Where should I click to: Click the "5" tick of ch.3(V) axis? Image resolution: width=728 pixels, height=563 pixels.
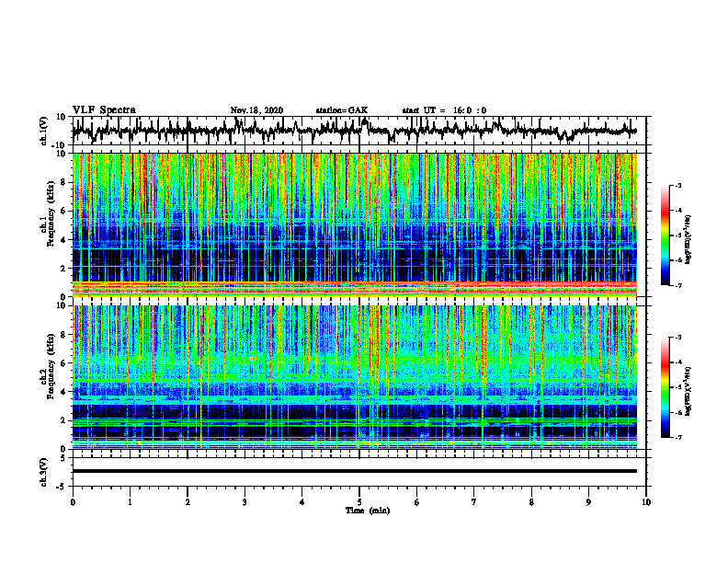pos(64,458)
